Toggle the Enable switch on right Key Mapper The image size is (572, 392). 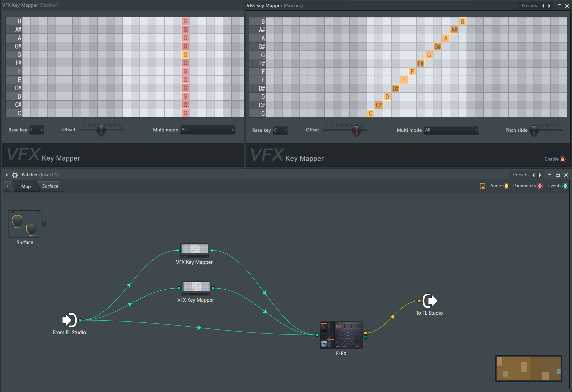(563, 159)
